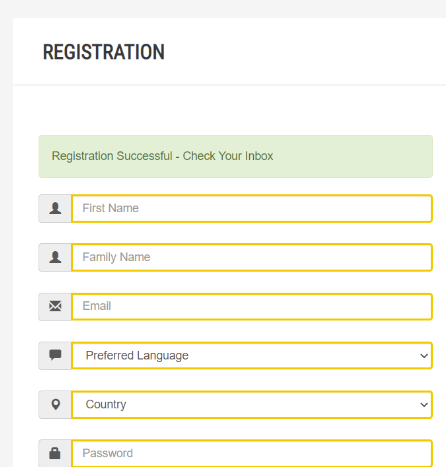The image size is (446, 467).
Task: Open the Preferred Language dropdown
Action: (x=252, y=355)
